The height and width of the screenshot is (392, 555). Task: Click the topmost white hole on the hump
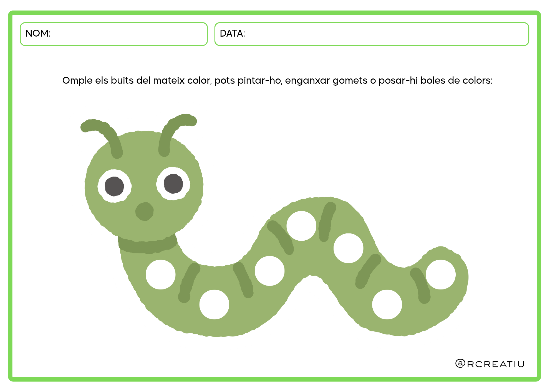pyautogui.click(x=301, y=226)
